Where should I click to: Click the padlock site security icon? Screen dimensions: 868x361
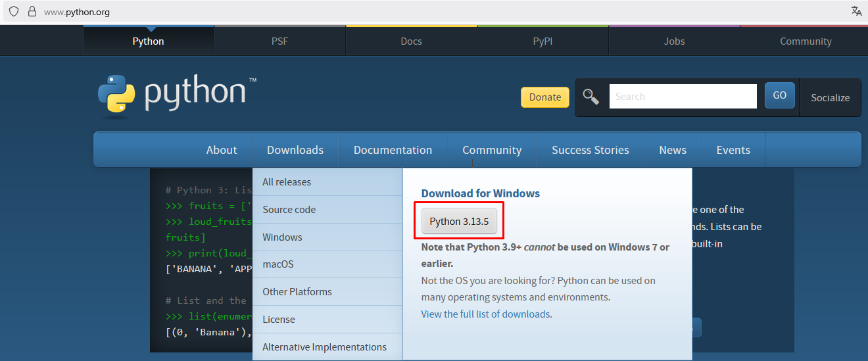pos(32,12)
